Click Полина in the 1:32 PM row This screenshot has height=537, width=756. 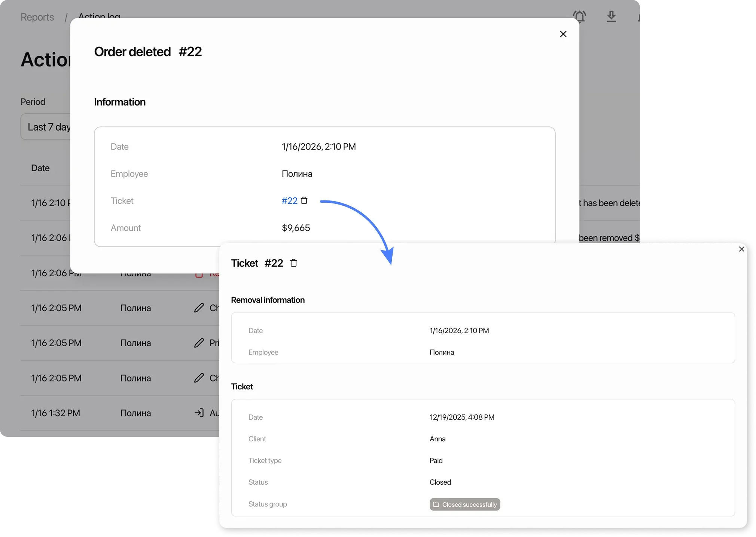click(135, 413)
